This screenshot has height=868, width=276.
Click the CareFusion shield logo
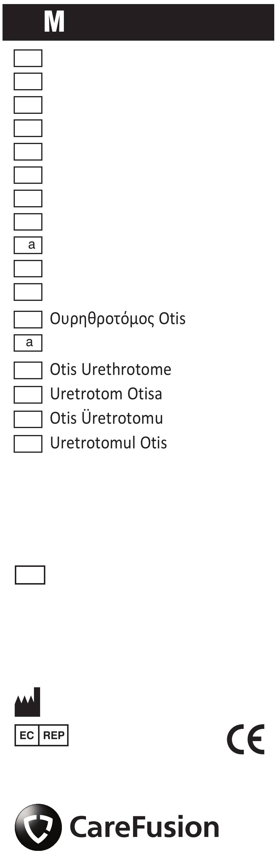click(38, 827)
